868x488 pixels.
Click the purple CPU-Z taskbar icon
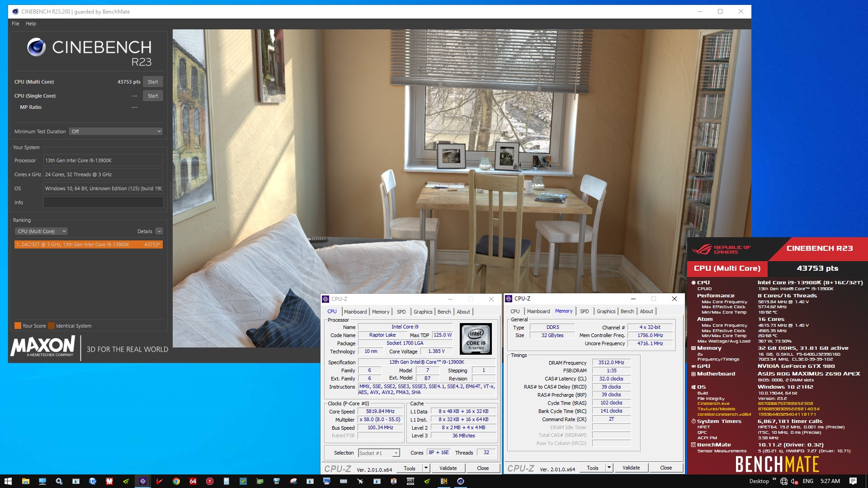pos(142,481)
